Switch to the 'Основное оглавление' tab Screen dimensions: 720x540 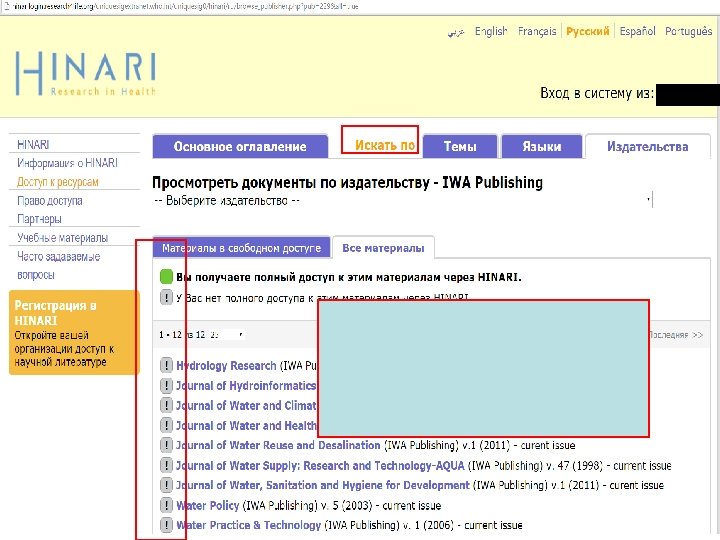[x=240, y=146]
